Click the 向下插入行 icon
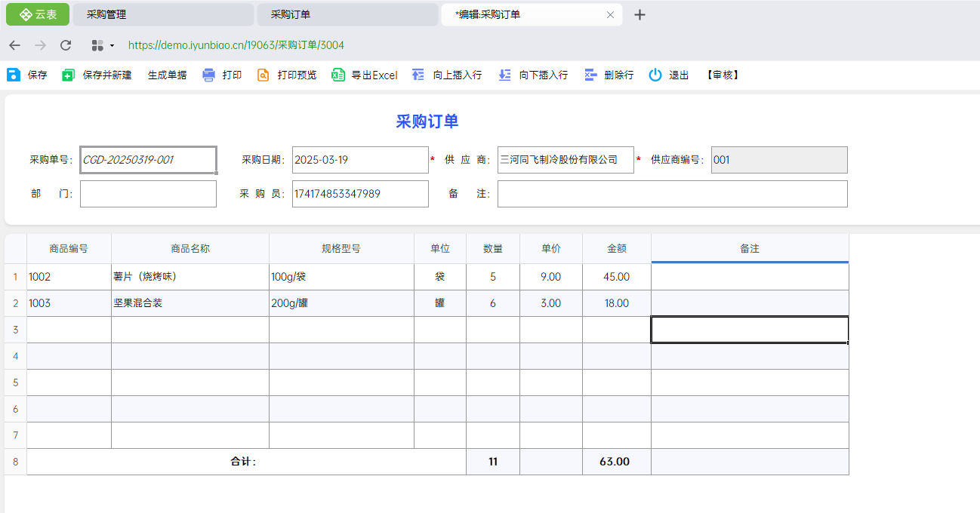This screenshot has height=513, width=980. 505,75
